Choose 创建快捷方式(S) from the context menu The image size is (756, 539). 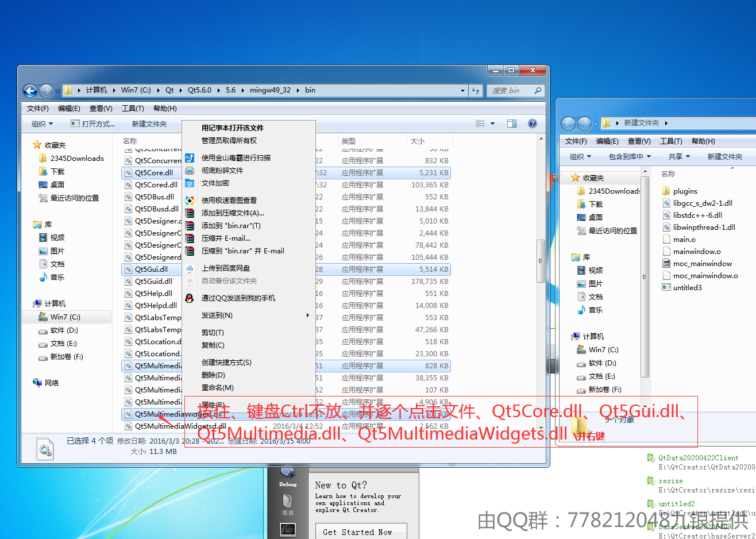click(226, 363)
